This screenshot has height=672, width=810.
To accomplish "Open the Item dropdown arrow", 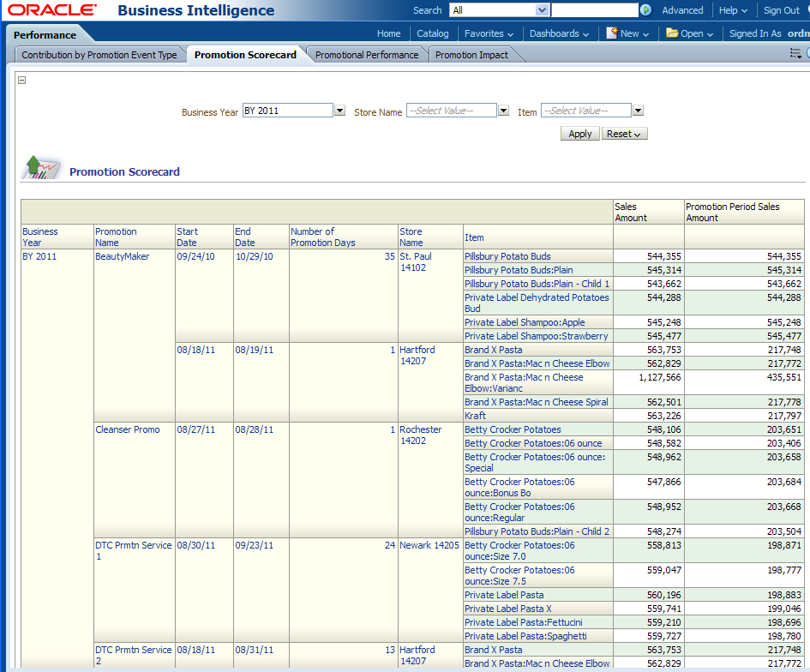I will 638,111.
